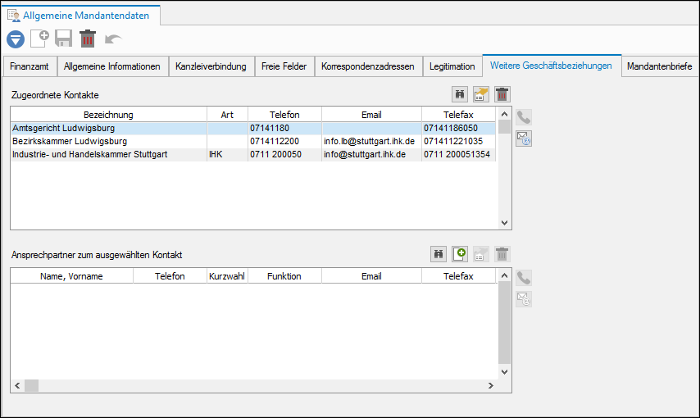
Task: Open assigned contact via Zugeordnete Kontakte edit icon
Action: click(481, 94)
